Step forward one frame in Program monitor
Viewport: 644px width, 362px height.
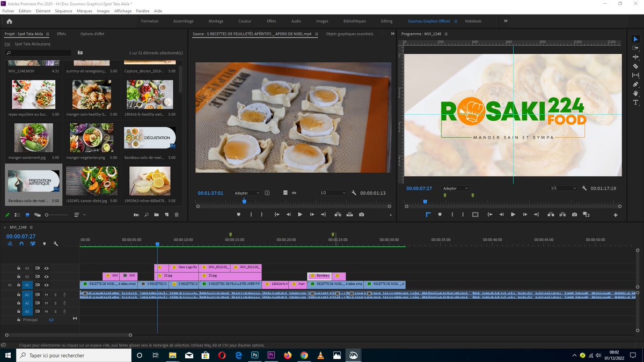(x=525, y=215)
